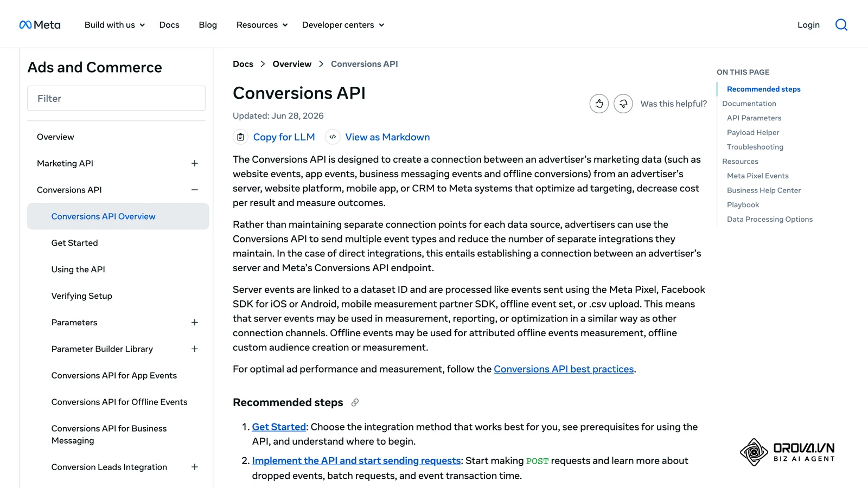The width and height of the screenshot is (868, 488).
Task: Jump to Documentation section on this page
Action: [749, 104]
